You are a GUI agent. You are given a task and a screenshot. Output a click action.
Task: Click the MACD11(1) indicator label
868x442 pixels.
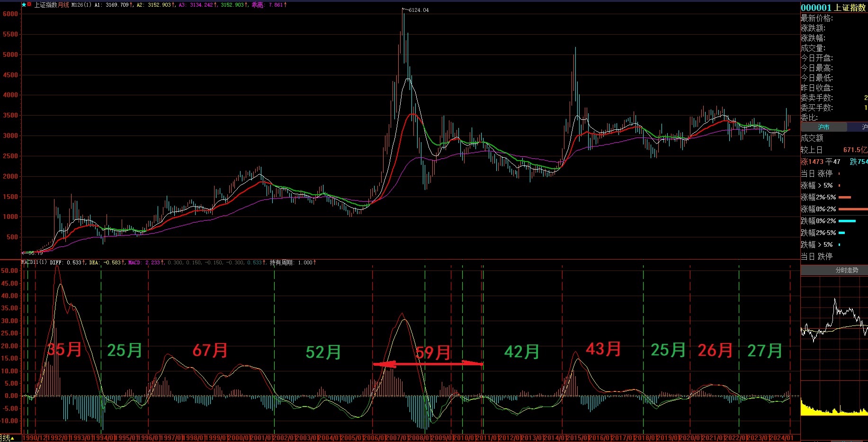(34, 262)
